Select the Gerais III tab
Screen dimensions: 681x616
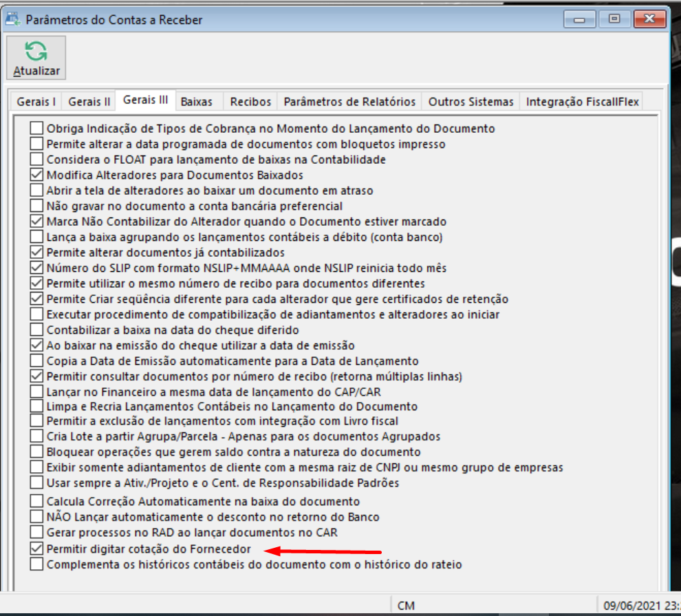(x=146, y=100)
